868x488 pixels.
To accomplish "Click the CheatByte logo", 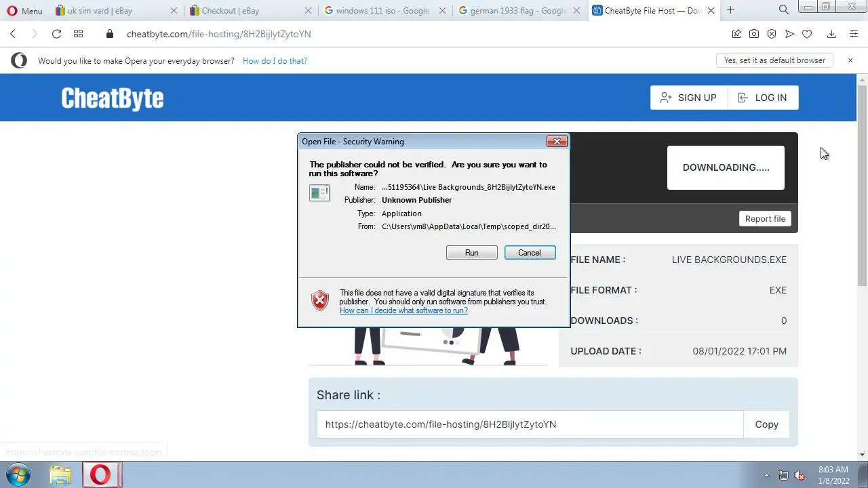I will 112,98.
